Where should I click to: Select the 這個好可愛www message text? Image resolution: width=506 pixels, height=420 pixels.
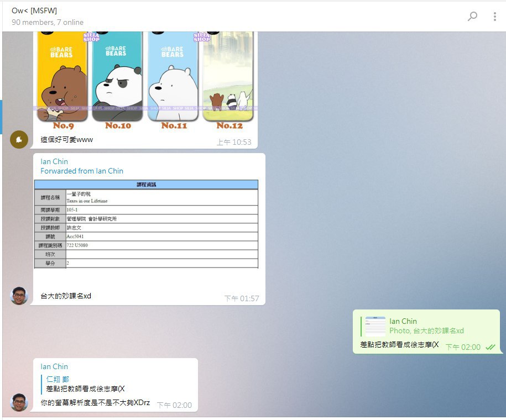coord(66,140)
